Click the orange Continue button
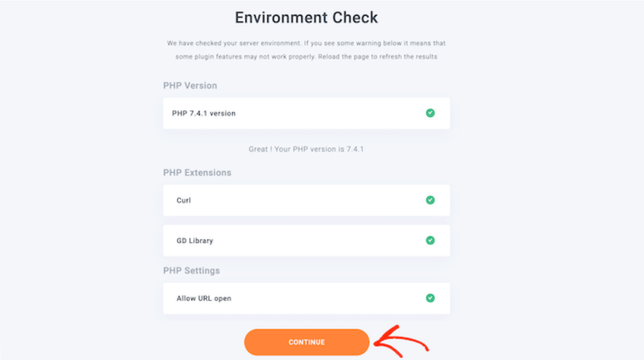The image size is (644, 360). click(307, 342)
